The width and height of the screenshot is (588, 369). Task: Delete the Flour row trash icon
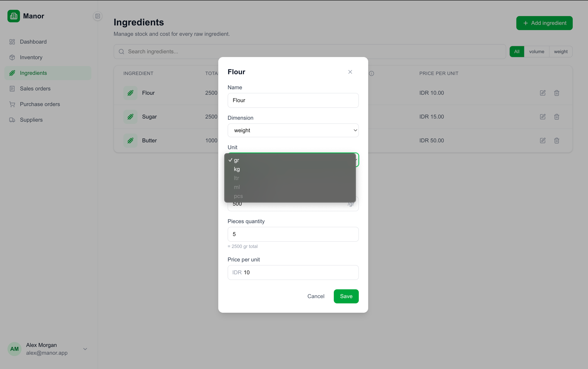(557, 93)
